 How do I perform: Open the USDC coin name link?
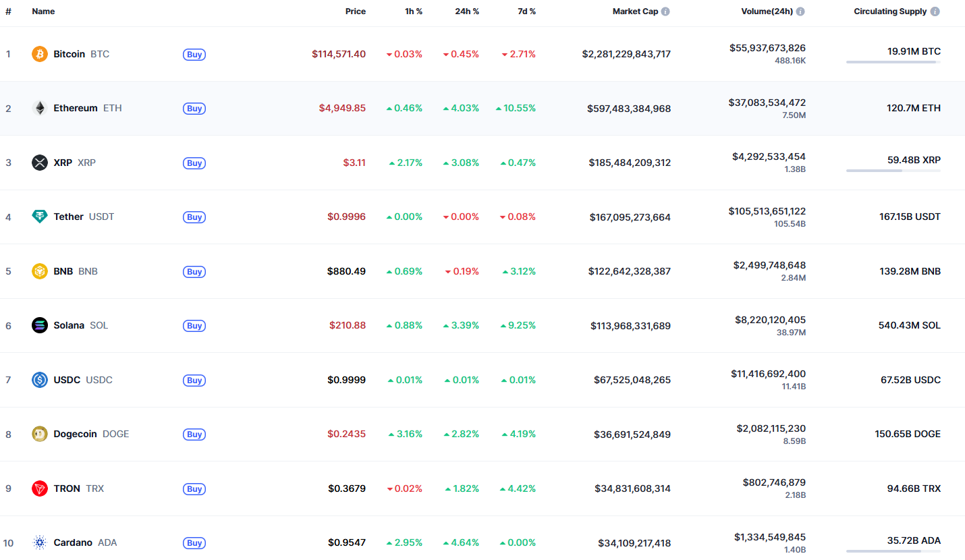click(x=67, y=380)
